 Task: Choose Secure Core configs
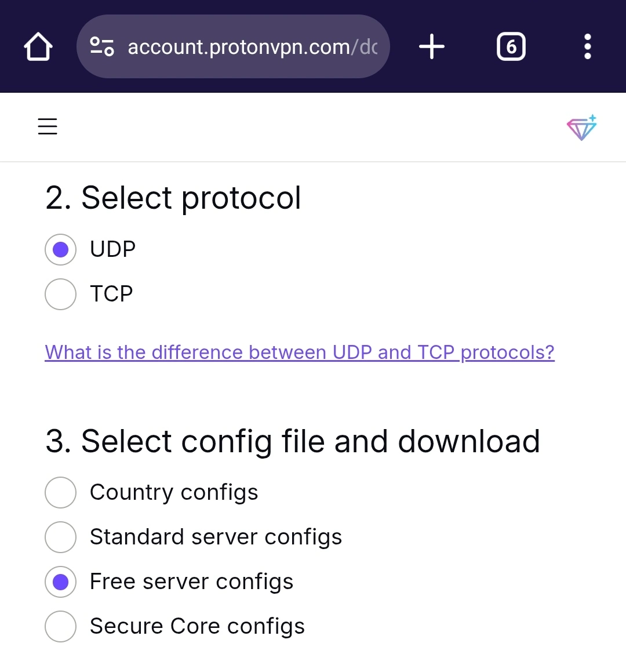pyautogui.click(x=60, y=627)
